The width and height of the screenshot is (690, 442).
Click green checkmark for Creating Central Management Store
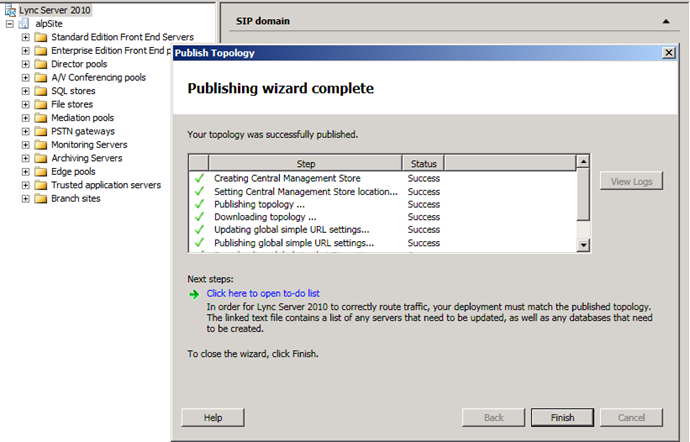[199, 178]
